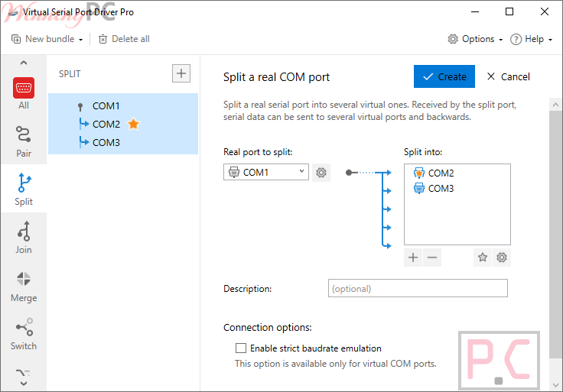Image resolution: width=563 pixels, height=392 pixels.
Task: Cancel the split port creation
Action: [x=508, y=76]
